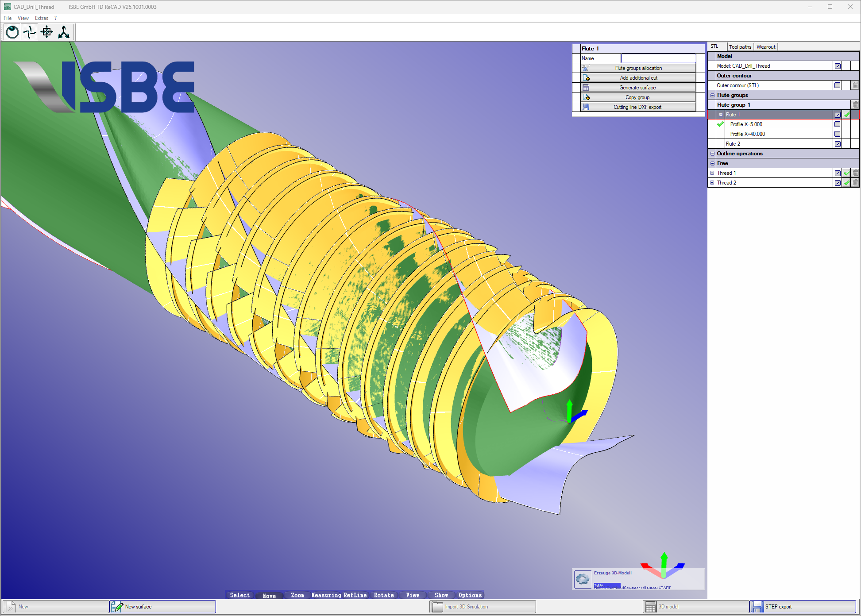This screenshot has height=616, width=861.
Task: Click the STEP export floppy disk icon
Action: (x=757, y=606)
